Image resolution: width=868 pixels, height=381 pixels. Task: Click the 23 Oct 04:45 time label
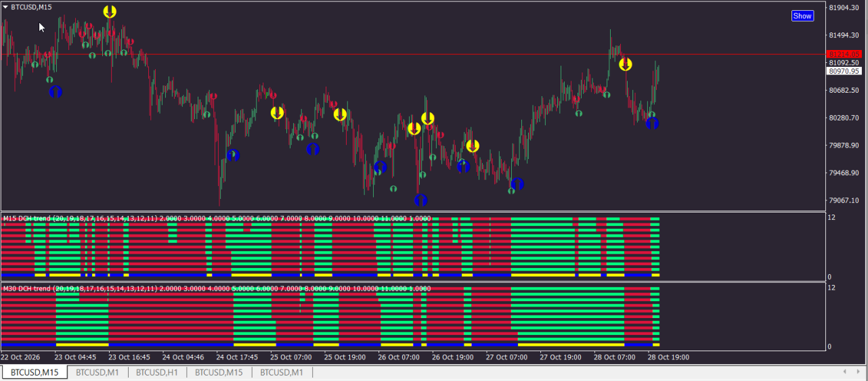(x=75, y=357)
